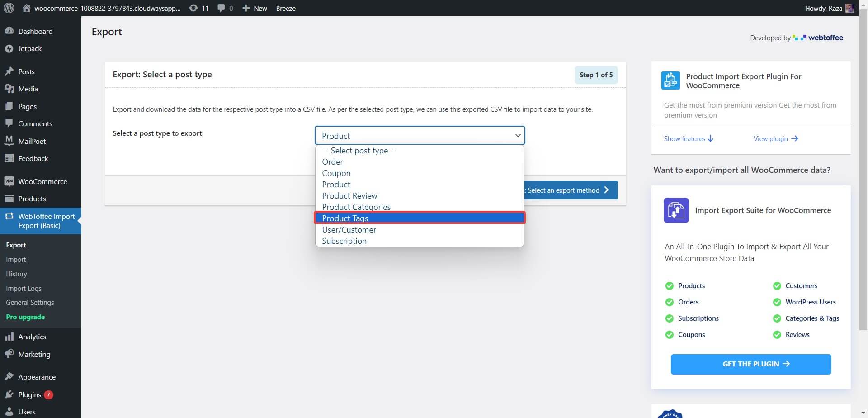Choose Product Tags from the list

(420, 218)
